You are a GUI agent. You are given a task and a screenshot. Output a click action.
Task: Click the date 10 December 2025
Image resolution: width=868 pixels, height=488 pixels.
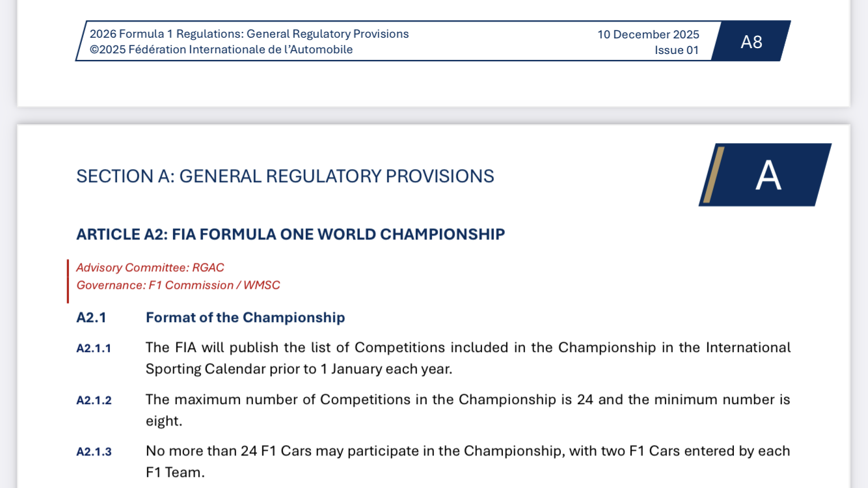tap(648, 34)
